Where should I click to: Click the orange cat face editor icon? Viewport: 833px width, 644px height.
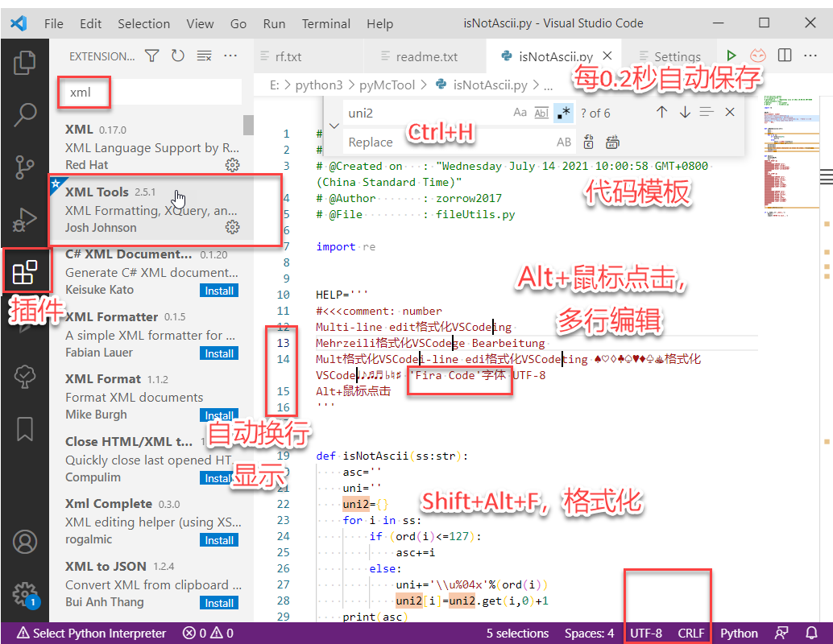757,56
